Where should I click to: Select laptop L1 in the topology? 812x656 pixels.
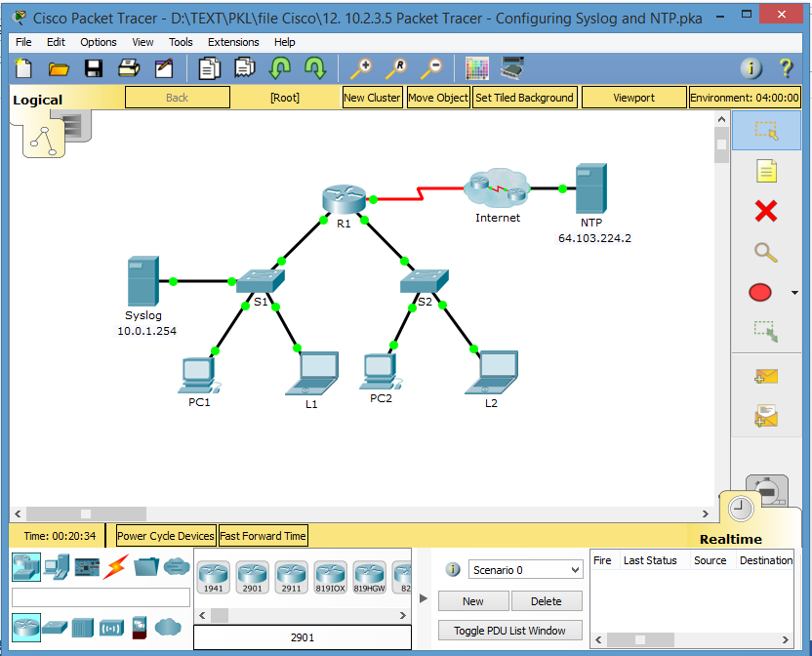[x=312, y=374]
